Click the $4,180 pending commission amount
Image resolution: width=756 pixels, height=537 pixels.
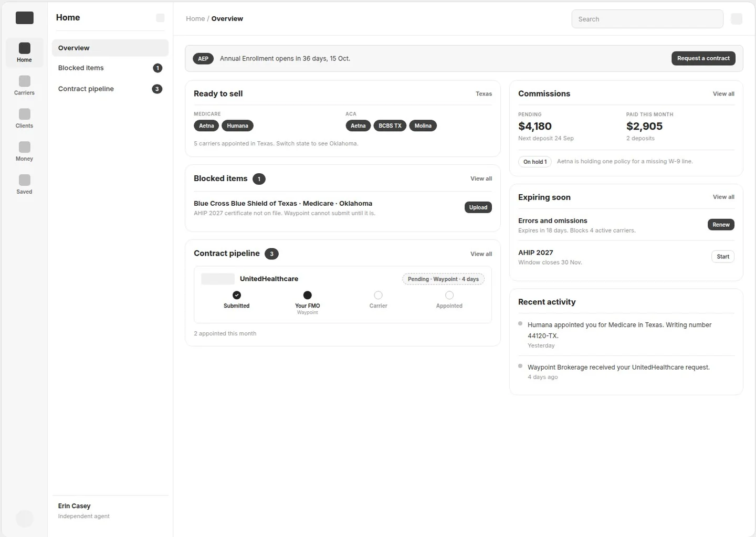pos(535,126)
